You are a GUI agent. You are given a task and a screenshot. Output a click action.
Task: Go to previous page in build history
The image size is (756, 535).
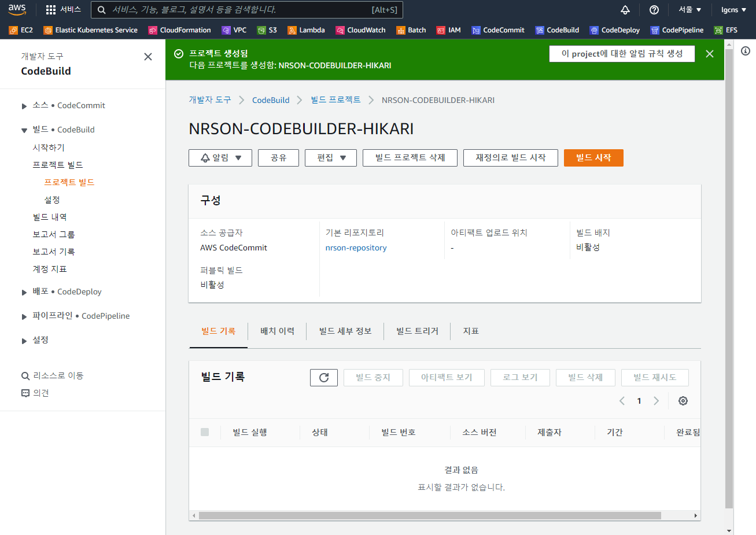coord(622,401)
